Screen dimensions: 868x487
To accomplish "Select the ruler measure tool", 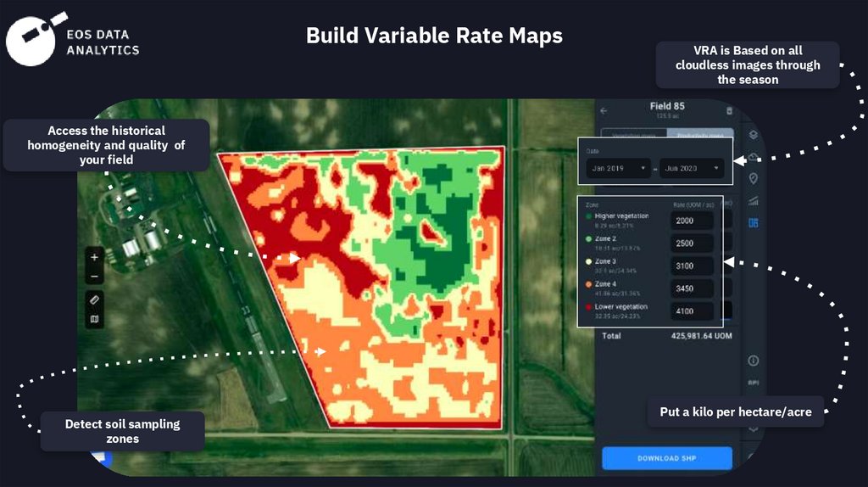I will 94,299.
